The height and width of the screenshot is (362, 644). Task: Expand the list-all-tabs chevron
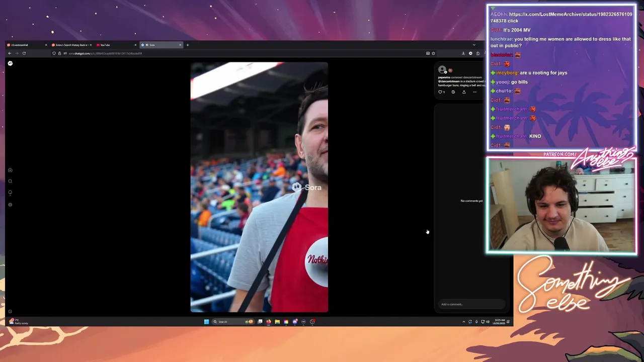click(x=474, y=45)
